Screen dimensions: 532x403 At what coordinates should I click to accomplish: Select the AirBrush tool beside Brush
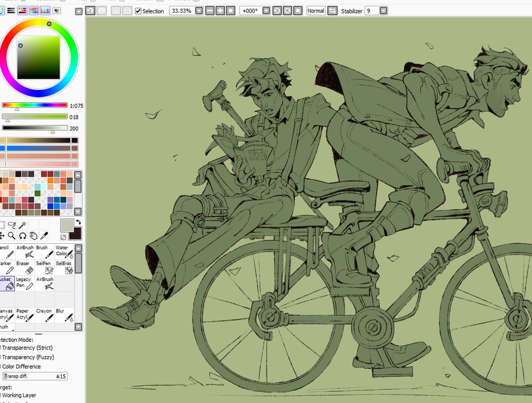[25, 252]
